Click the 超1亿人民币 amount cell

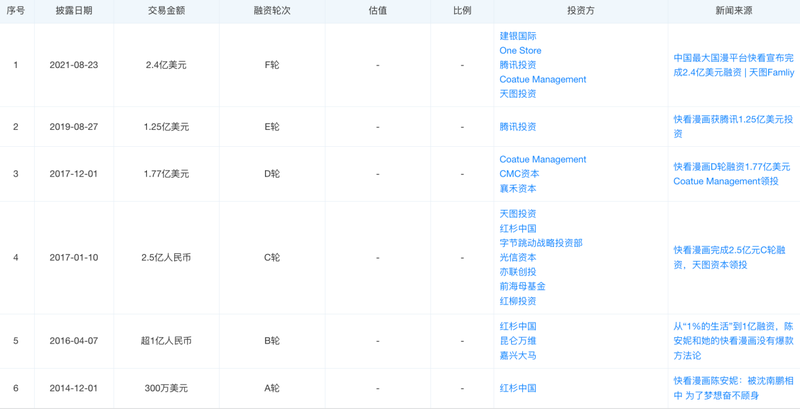166,341
